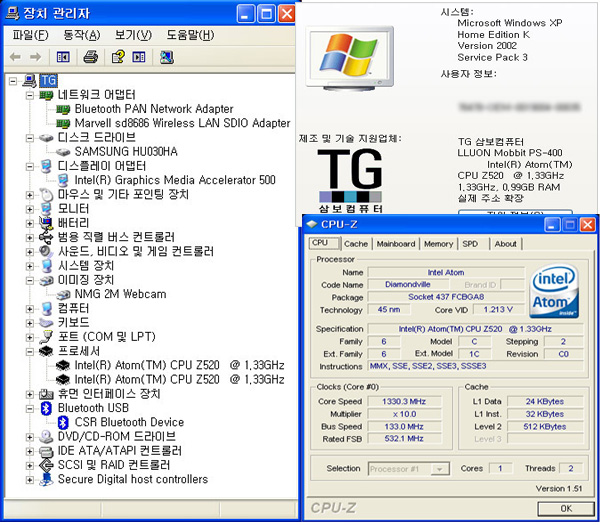Click the Bluetooth PAN Network Adapter icon

pyautogui.click(x=63, y=109)
